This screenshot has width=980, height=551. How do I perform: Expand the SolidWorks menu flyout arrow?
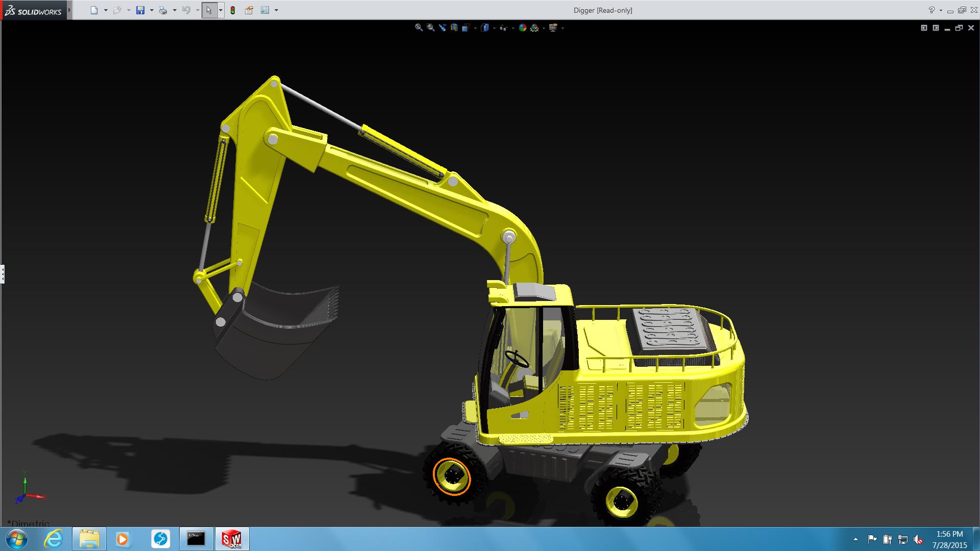pyautogui.click(x=69, y=10)
